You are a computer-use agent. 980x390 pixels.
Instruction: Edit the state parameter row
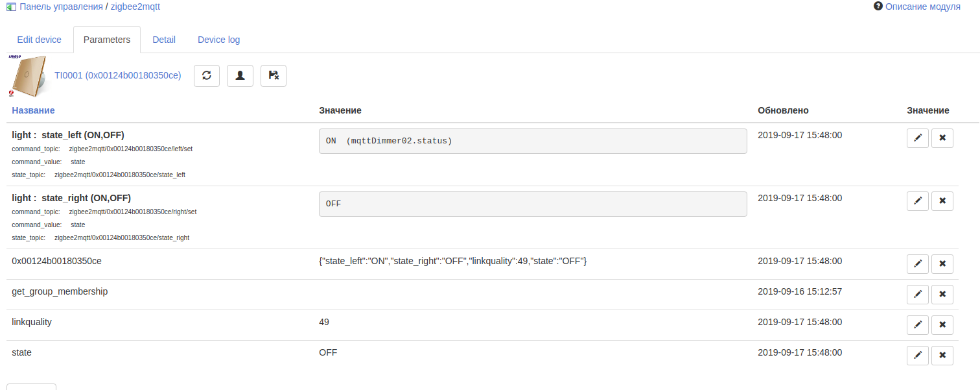917,356
